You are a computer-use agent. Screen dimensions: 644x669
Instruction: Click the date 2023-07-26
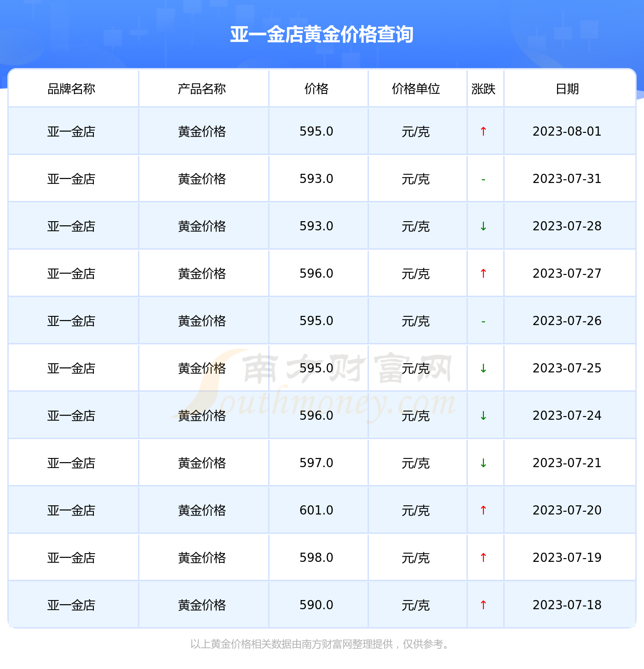[567, 321]
